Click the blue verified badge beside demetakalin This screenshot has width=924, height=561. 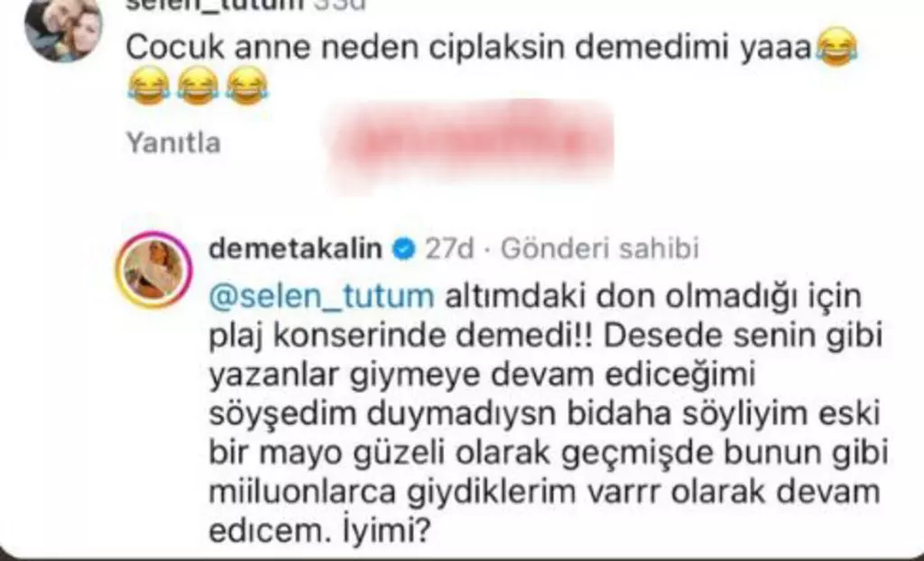pos(403,249)
